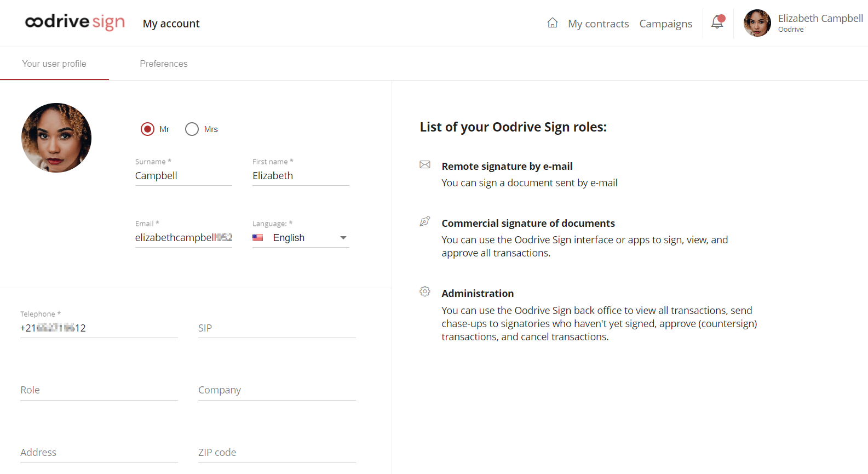This screenshot has width=868, height=474.
Task: Go to Campaigns
Action: pos(665,24)
